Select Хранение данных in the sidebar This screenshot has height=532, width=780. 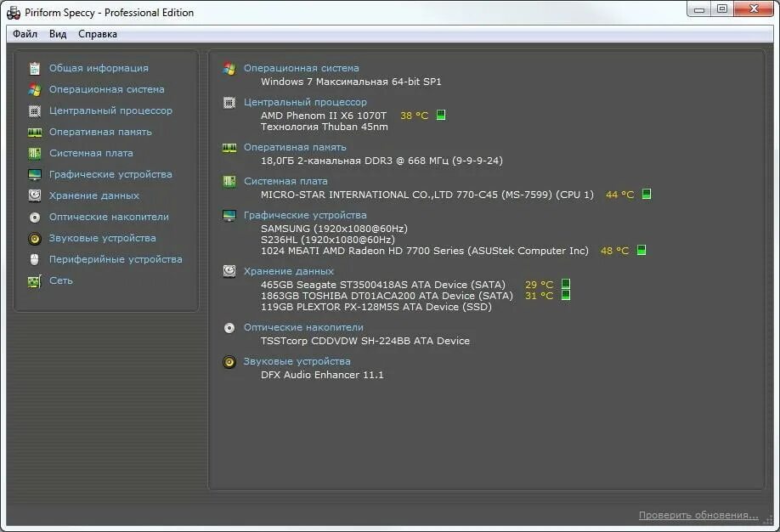[x=94, y=195]
